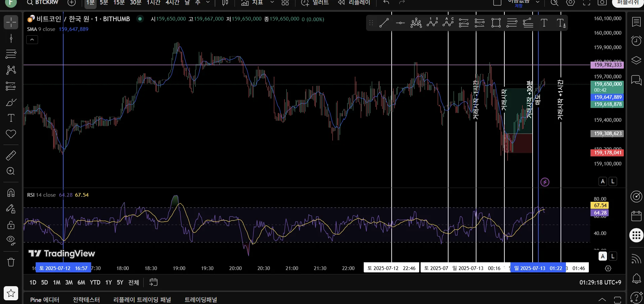The width and height of the screenshot is (644, 304).
Task: Collapse the indicator legend arrow under SMA
Action: coord(32,40)
